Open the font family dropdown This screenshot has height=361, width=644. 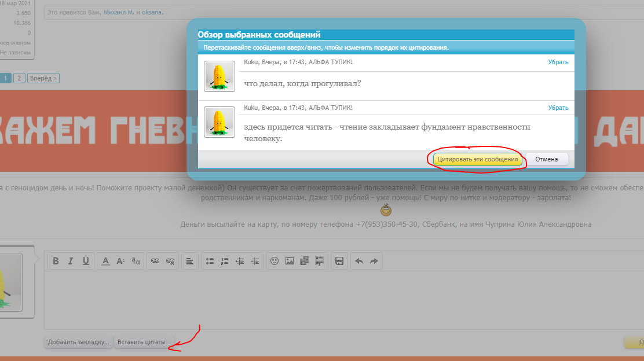click(136, 261)
